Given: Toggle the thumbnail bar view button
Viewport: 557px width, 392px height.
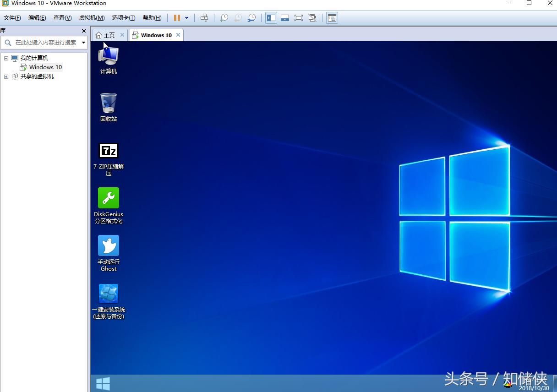Looking at the screenshot, I should point(285,18).
